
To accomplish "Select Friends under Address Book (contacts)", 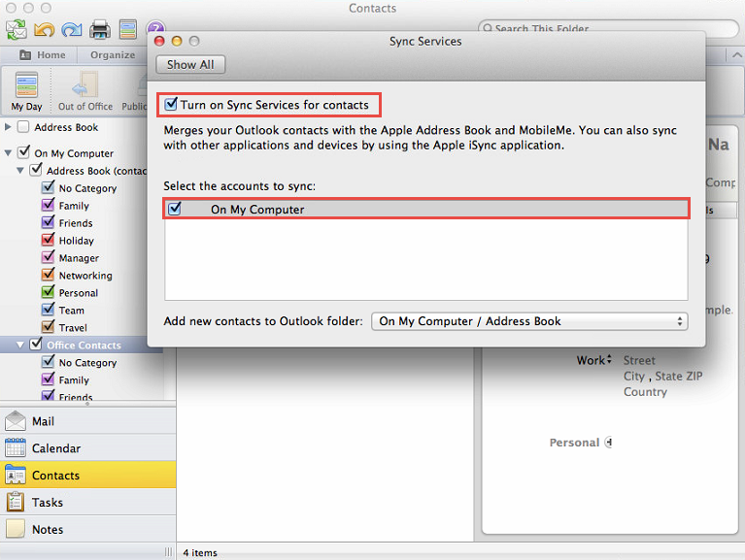I will coord(76,223).
